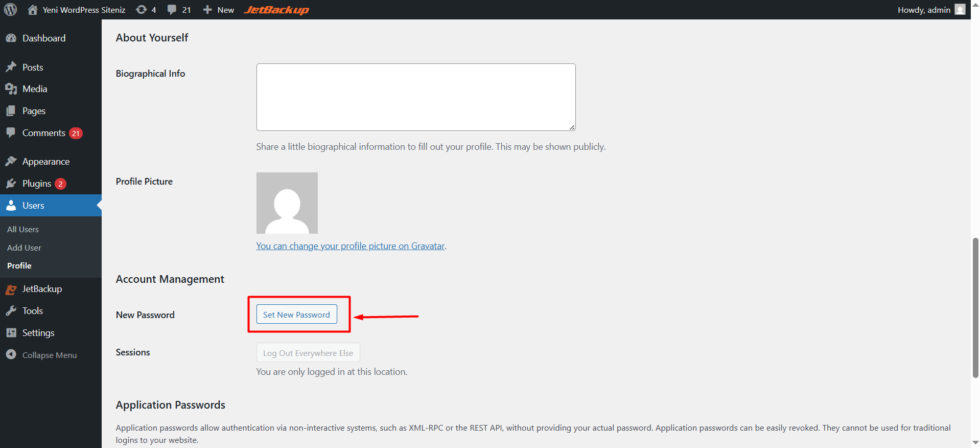This screenshot has height=448, width=980.
Task: Open the site home icon
Action: 33,10
